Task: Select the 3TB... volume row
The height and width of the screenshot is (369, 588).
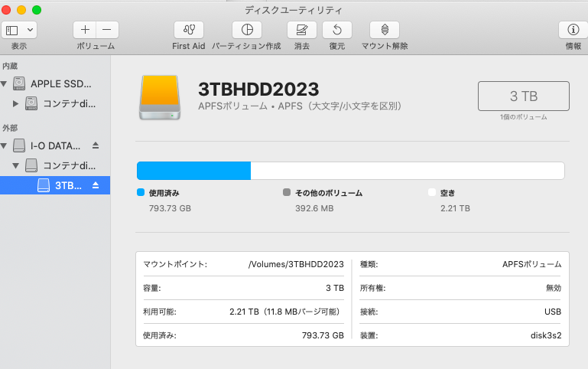Action: 55,185
